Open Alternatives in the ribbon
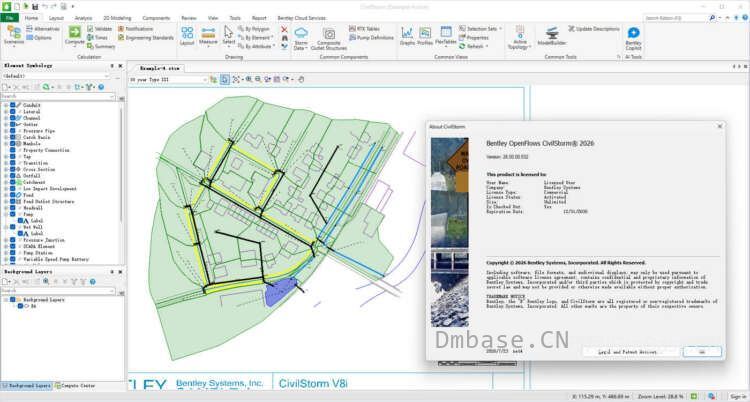The height and width of the screenshot is (402, 750). point(43,29)
